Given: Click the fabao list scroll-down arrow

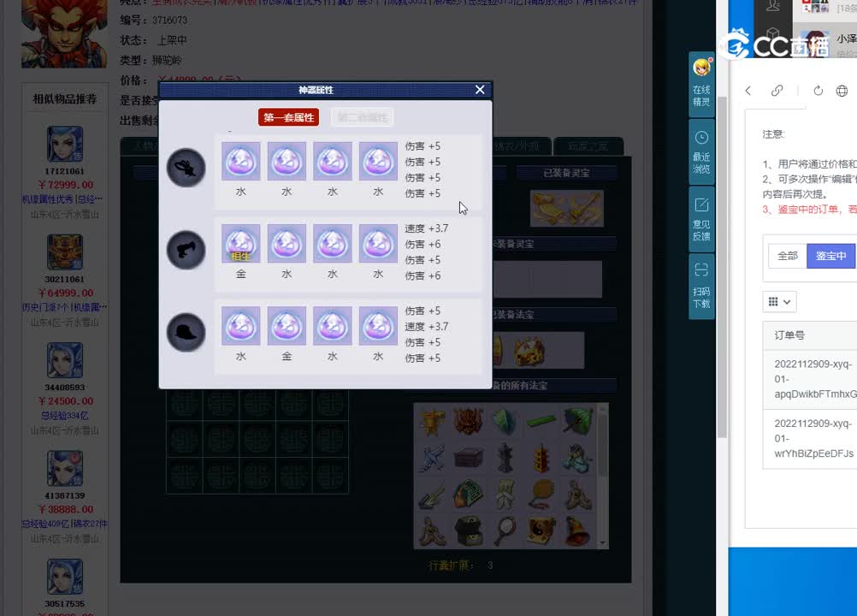Looking at the screenshot, I should [x=603, y=544].
